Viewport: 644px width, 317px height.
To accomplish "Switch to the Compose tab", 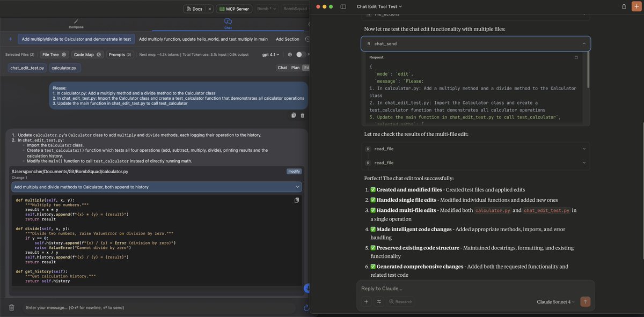I will pyautogui.click(x=76, y=24).
